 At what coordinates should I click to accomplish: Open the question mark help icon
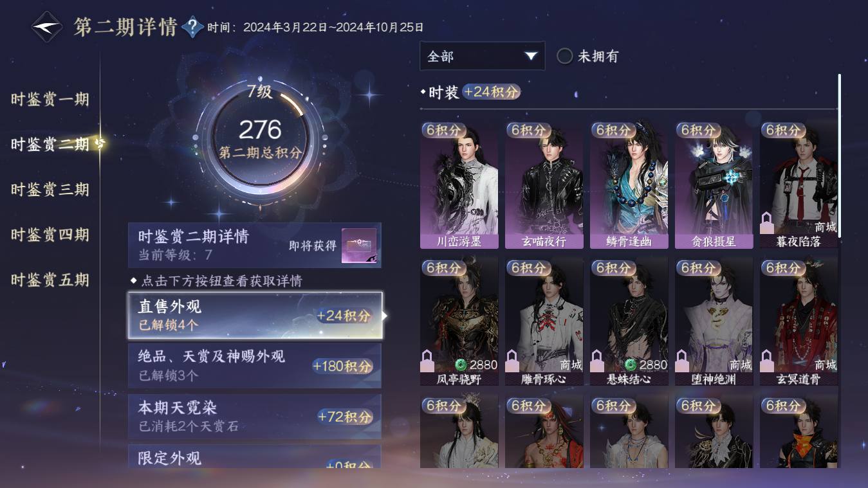(x=192, y=27)
